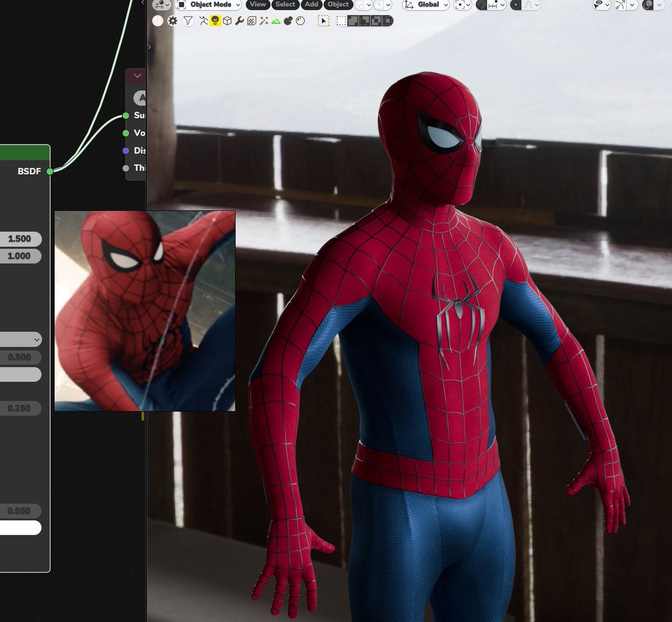Open the Global transform orientation dropdown
This screenshot has height=622, width=672.
pyautogui.click(x=426, y=4)
